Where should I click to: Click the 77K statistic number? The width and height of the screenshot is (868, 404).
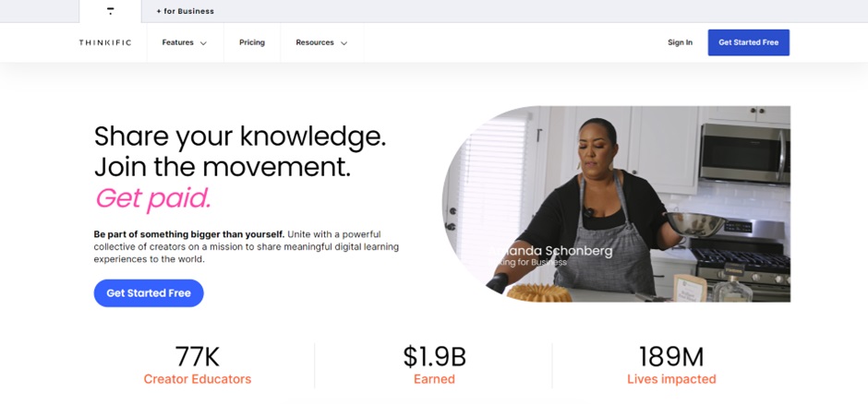197,356
